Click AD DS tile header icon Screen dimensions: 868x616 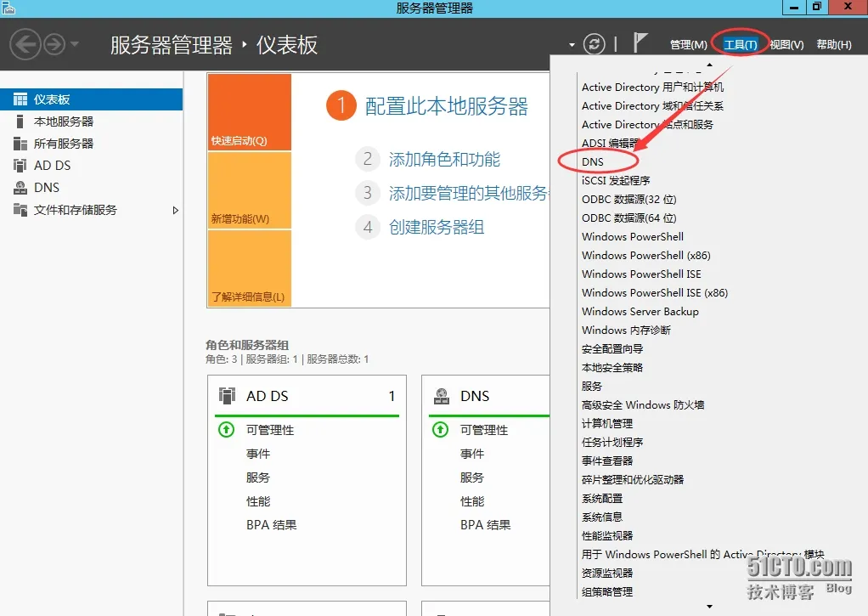[x=227, y=396]
